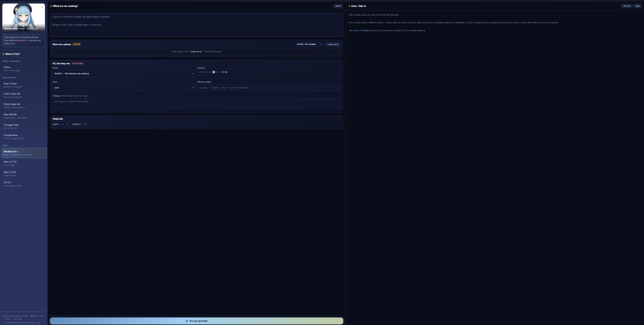Click the "General image" category heading

9,78
